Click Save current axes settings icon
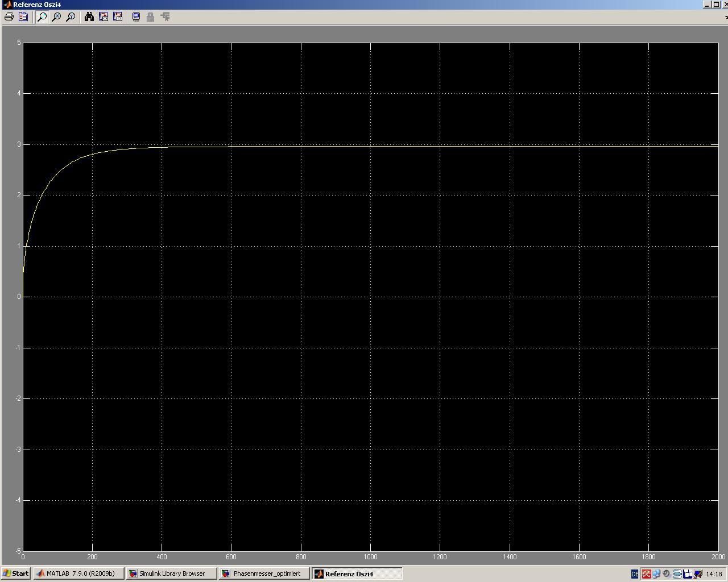Screen dimensions: 728x582 pos(104,17)
